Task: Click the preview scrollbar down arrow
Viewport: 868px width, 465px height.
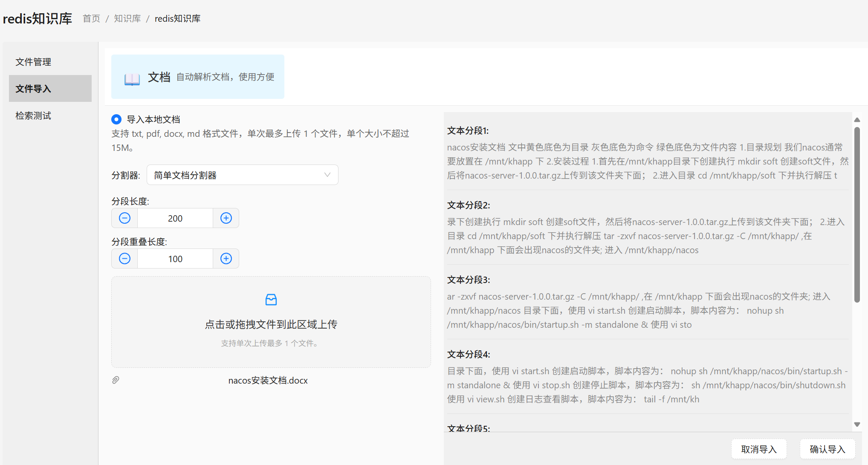Action: [x=857, y=425]
